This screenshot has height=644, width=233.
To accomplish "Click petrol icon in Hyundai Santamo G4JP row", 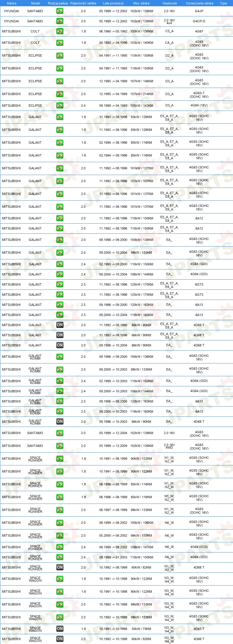I will pos(60,11).
